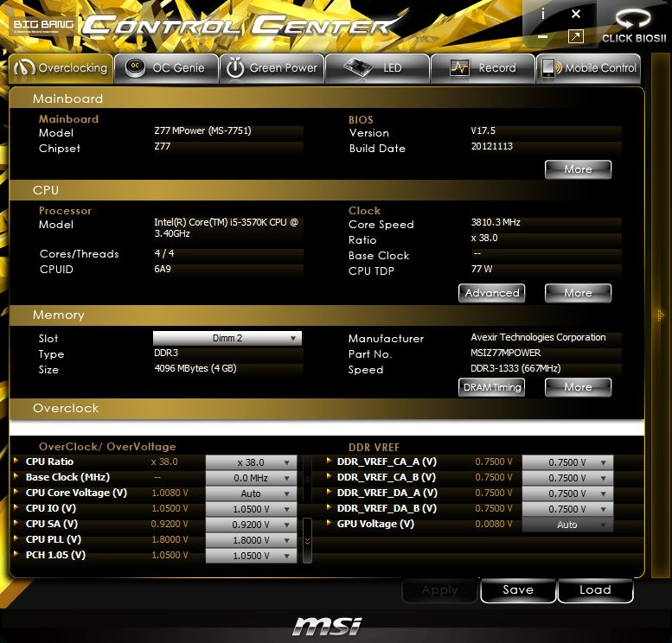Screen dimensions: 672x643
Task: Open the CPU PLL 1.8000 V dropdown
Action: (251, 540)
